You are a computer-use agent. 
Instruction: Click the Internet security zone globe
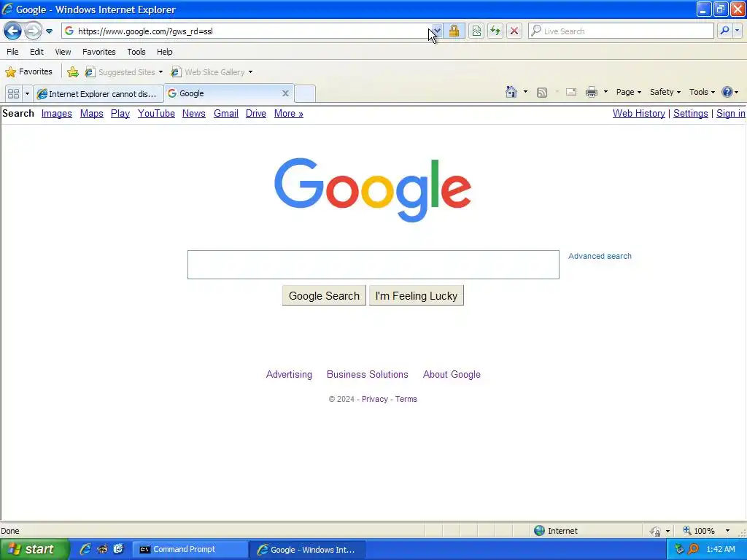tap(539, 531)
